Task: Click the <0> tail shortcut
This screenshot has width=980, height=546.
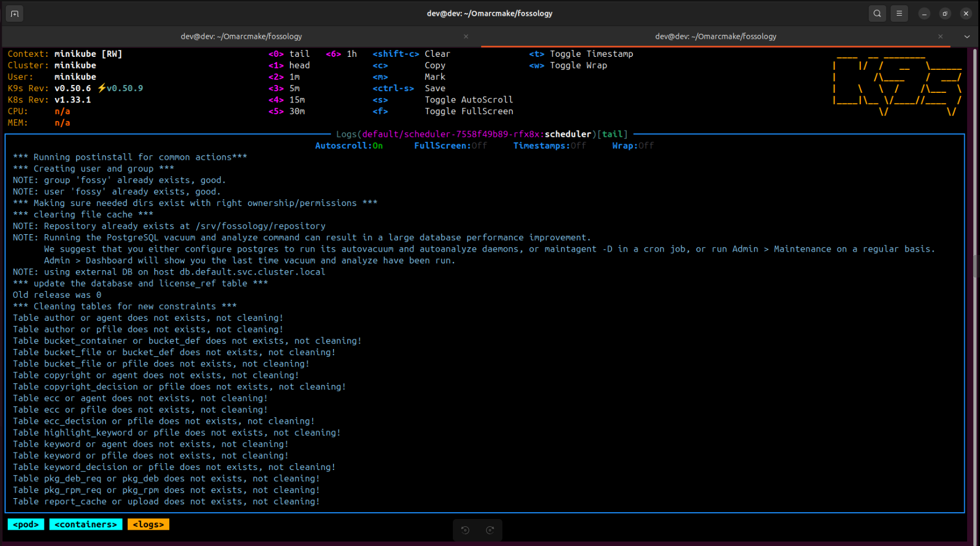Action: tap(289, 54)
